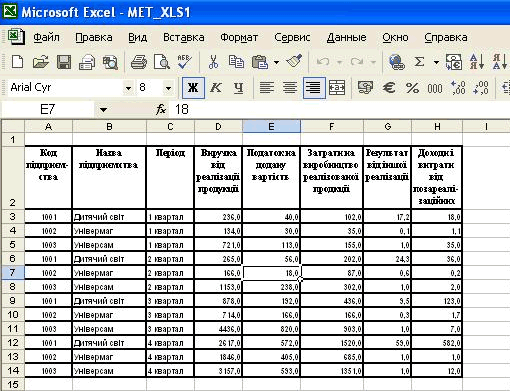Select column H header
The width and height of the screenshot is (510, 391).
click(x=437, y=126)
